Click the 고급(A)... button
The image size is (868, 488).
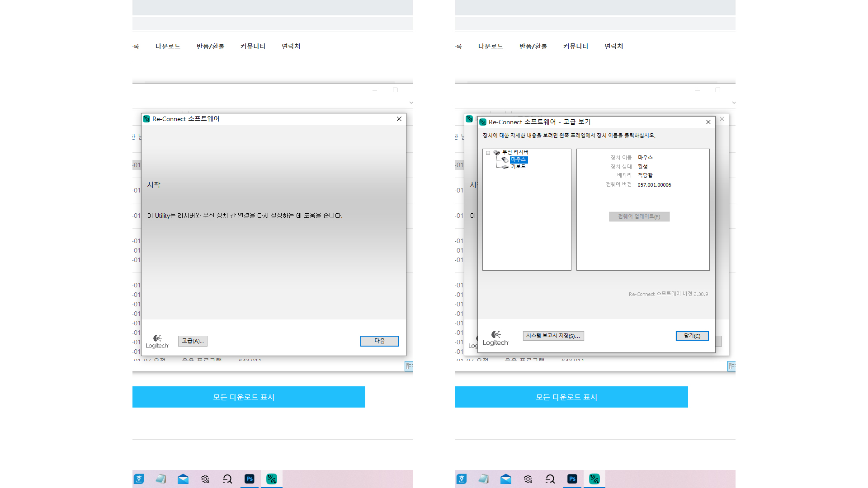[193, 341]
